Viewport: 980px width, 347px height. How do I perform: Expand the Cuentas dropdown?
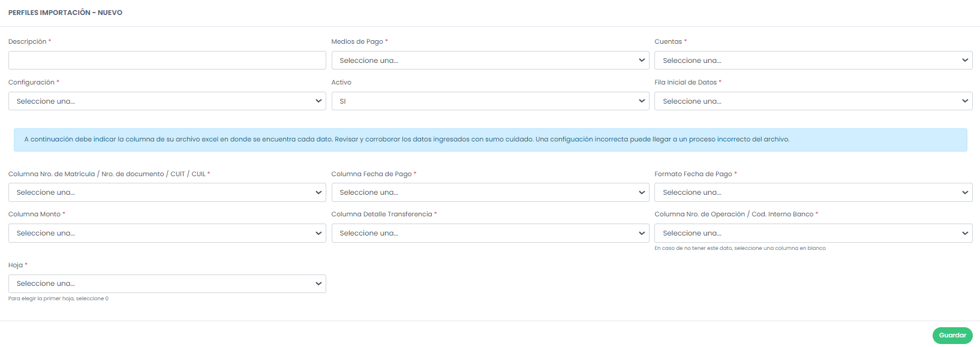coord(813,61)
